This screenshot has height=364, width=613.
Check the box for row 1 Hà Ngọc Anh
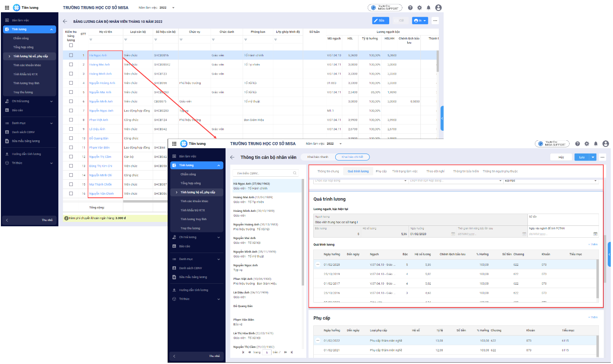(71, 56)
